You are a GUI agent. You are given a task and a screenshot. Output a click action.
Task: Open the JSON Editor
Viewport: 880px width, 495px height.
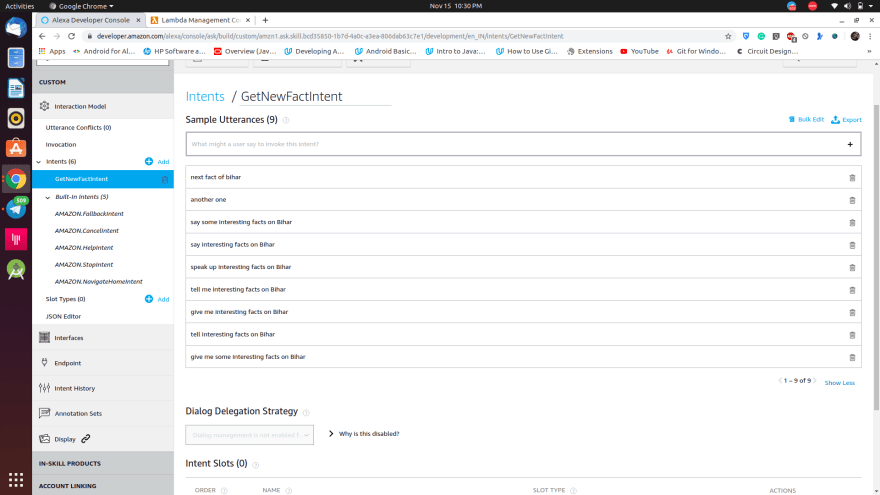click(63, 317)
